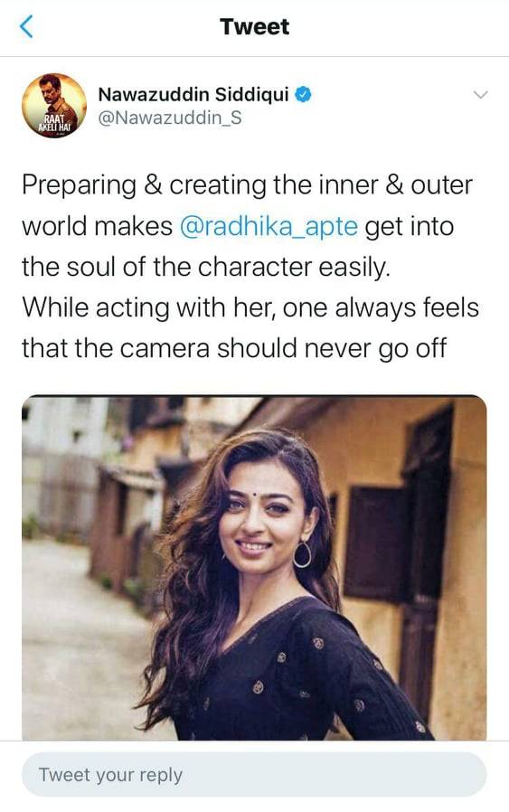
Task: Tap the Nawazuddin Siddiqui display name
Action: 193,95
